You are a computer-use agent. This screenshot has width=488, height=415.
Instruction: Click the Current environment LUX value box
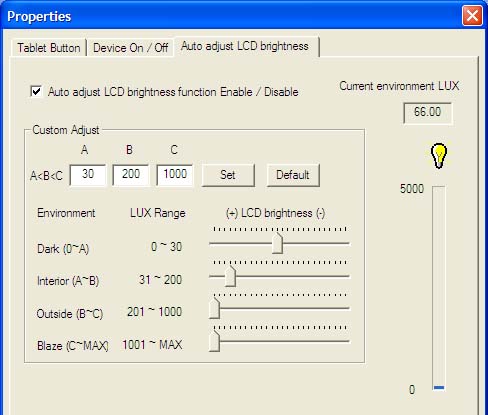tap(428, 112)
